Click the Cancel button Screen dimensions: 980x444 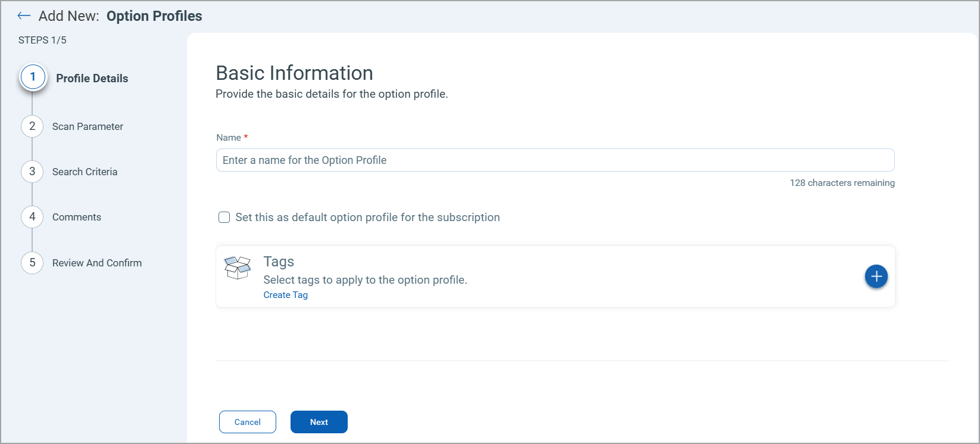[248, 422]
